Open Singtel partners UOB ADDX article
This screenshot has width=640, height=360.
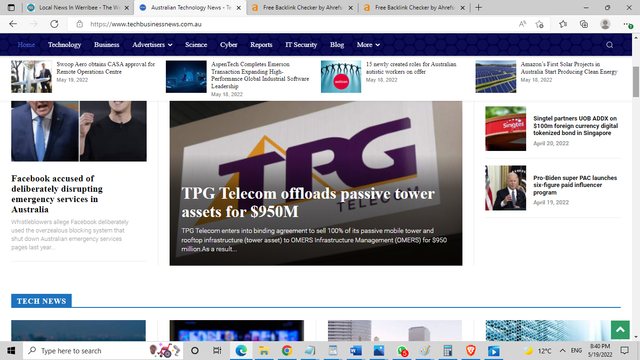click(576, 126)
